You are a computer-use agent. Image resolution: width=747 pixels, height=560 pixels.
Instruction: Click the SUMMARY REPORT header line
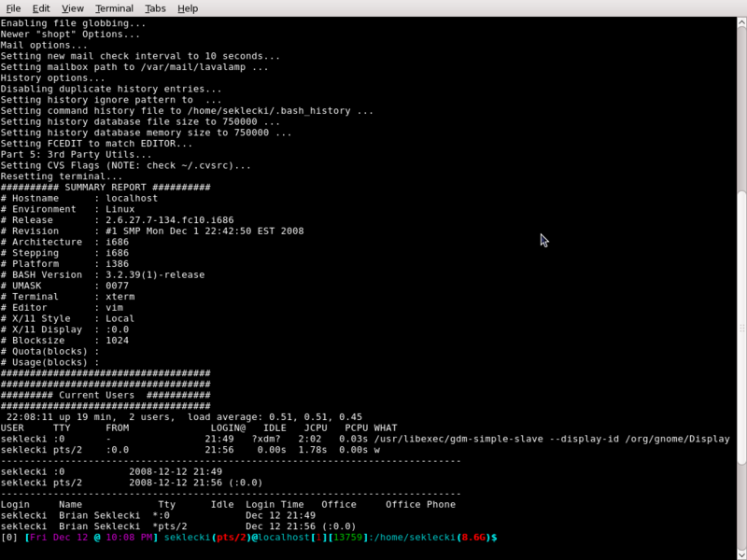pyautogui.click(x=106, y=188)
